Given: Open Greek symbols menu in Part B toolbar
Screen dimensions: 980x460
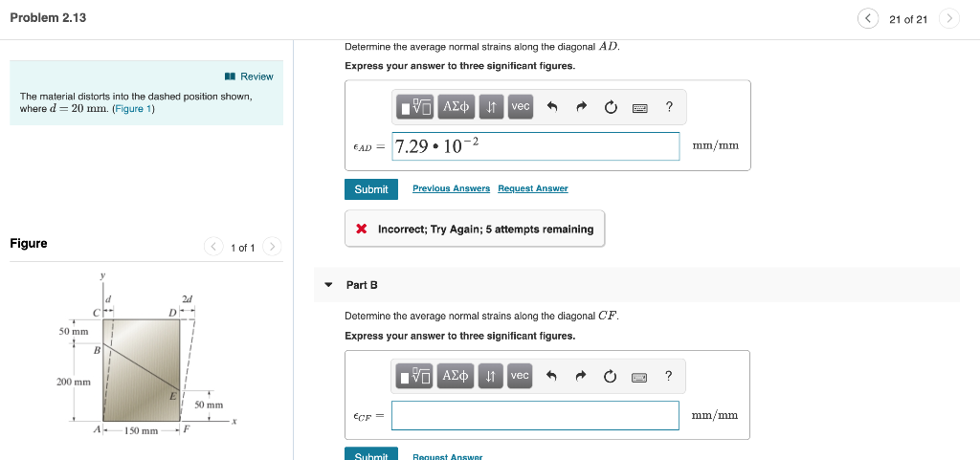Looking at the screenshot, I should click(x=456, y=376).
